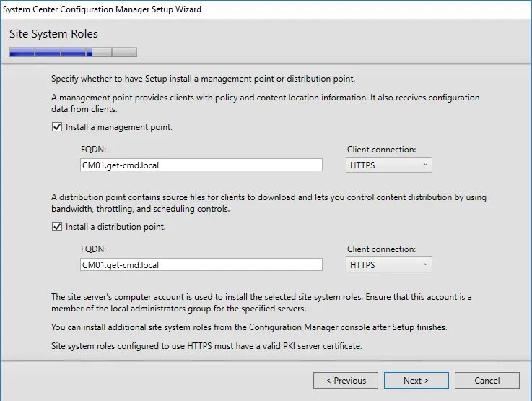The width and height of the screenshot is (532, 401).
Task: Click the 'Install a distribution point.' label
Action: tap(115, 227)
